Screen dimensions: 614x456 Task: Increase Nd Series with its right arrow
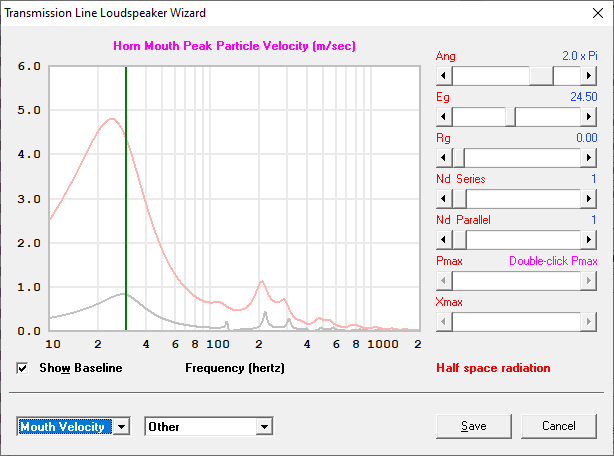[589, 199]
